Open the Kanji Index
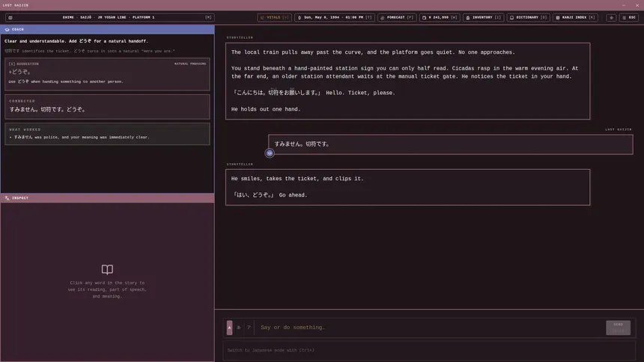 tap(575, 18)
